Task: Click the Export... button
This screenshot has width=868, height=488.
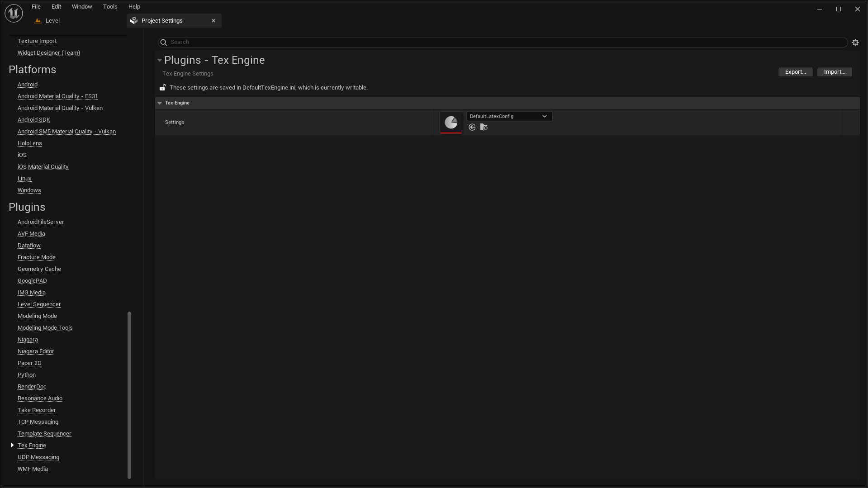Action: pyautogui.click(x=795, y=72)
